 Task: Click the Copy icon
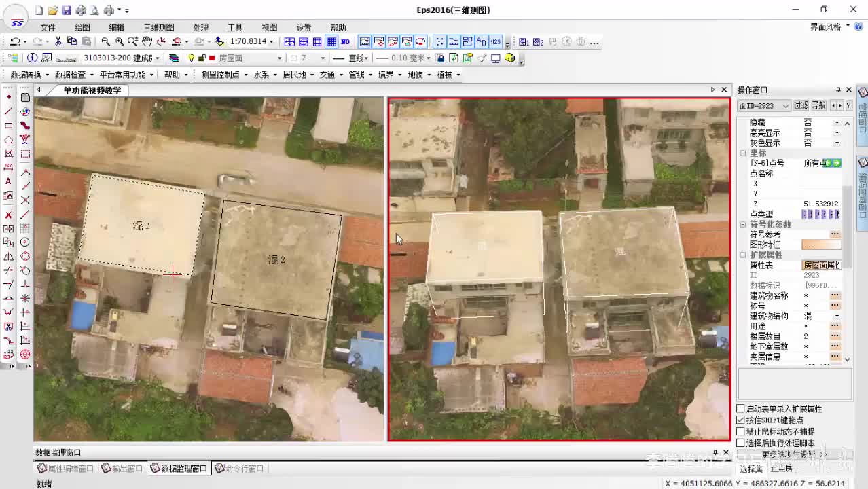(71, 41)
